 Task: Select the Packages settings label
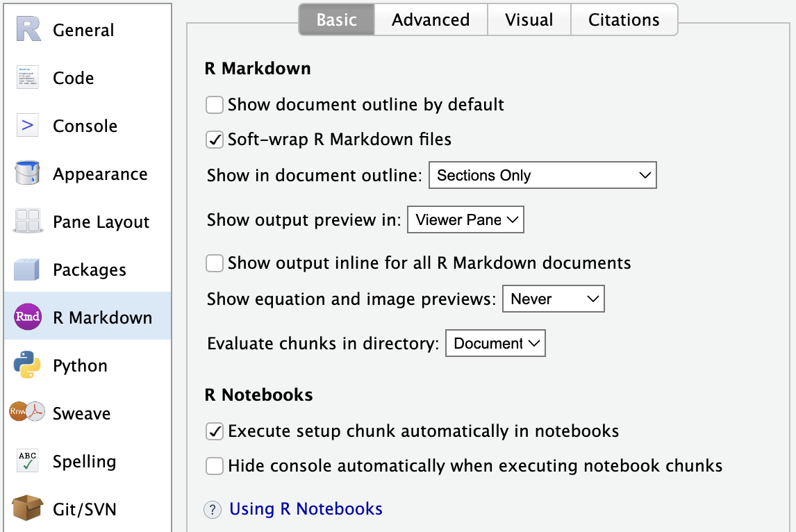click(90, 270)
